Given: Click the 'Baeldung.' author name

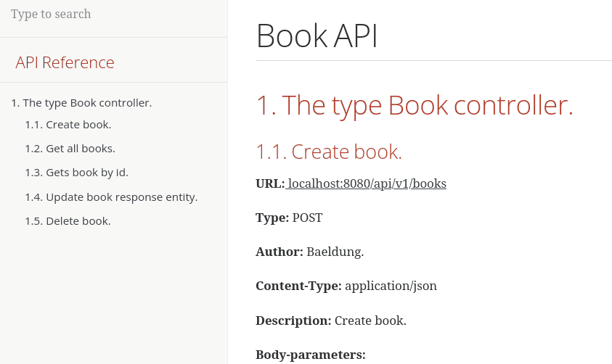Looking at the screenshot, I should tap(335, 252).
